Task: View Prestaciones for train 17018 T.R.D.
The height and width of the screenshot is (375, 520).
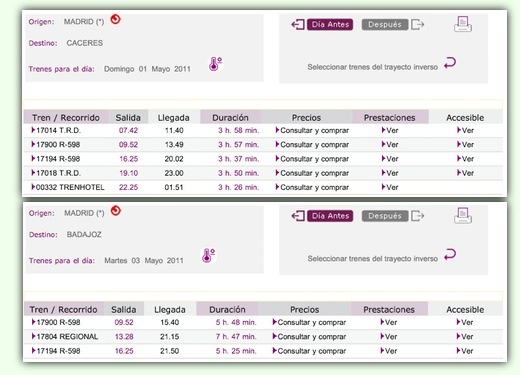Action: (390, 173)
